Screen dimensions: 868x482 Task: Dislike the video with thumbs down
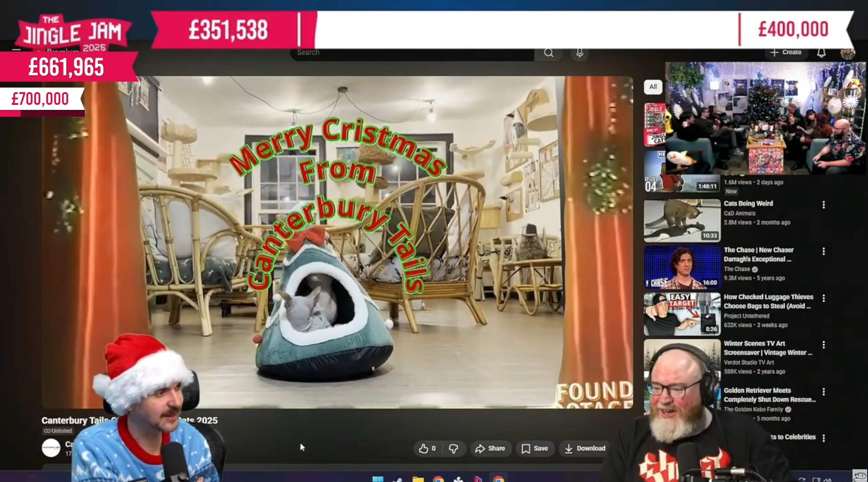coord(453,448)
